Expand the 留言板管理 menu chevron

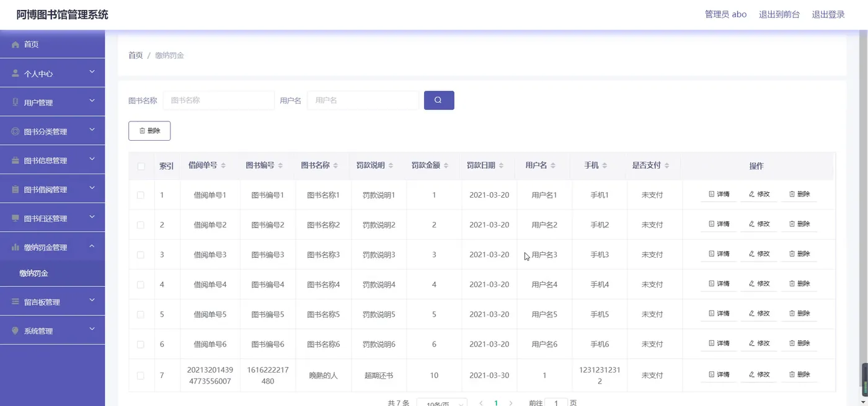(92, 301)
